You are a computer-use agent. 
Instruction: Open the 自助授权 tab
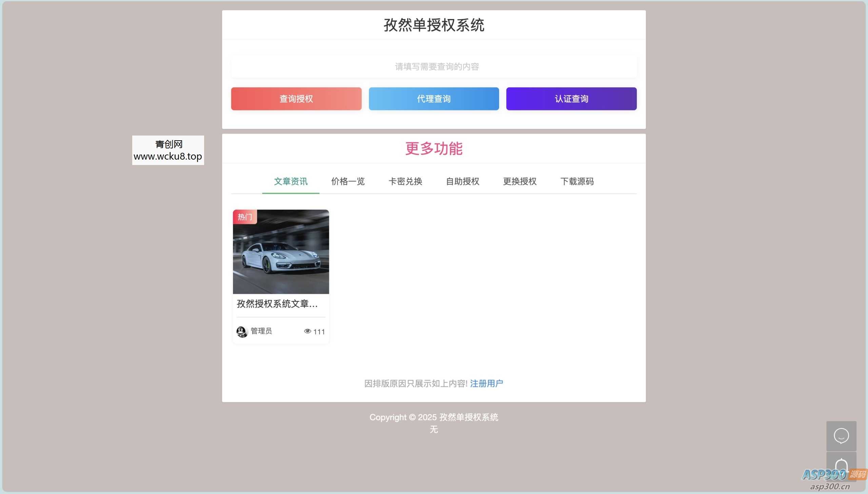coord(462,182)
